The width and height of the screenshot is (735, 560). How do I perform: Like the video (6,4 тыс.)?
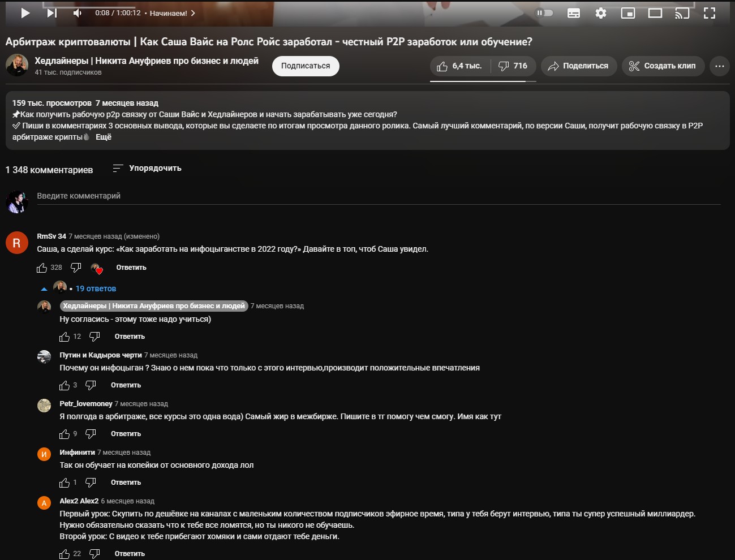click(460, 66)
